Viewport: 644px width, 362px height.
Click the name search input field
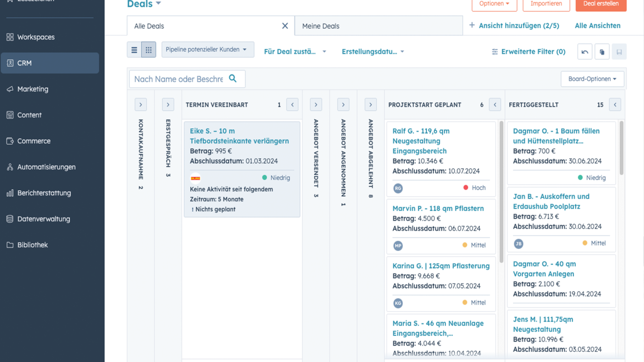click(x=178, y=79)
